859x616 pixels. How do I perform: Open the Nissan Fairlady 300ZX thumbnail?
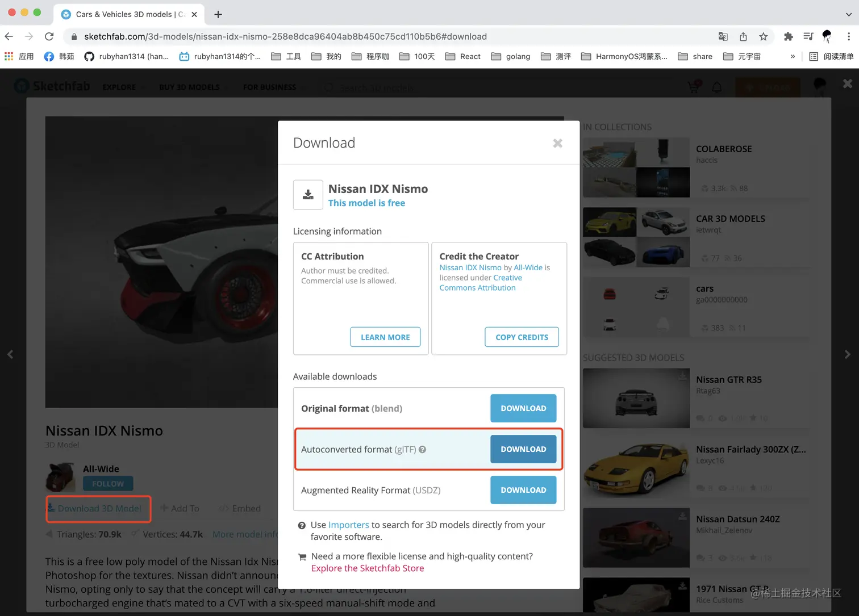[x=636, y=468]
